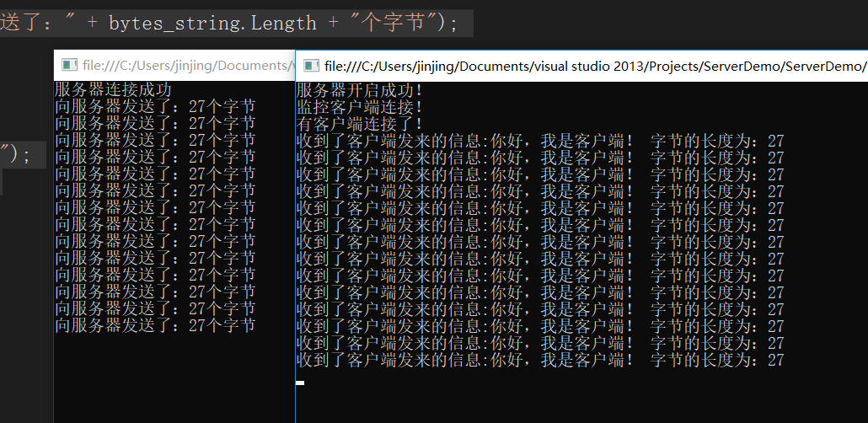
Task: Click the last '向服务器发送了：27个字节' client output line
Action: pos(156,325)
